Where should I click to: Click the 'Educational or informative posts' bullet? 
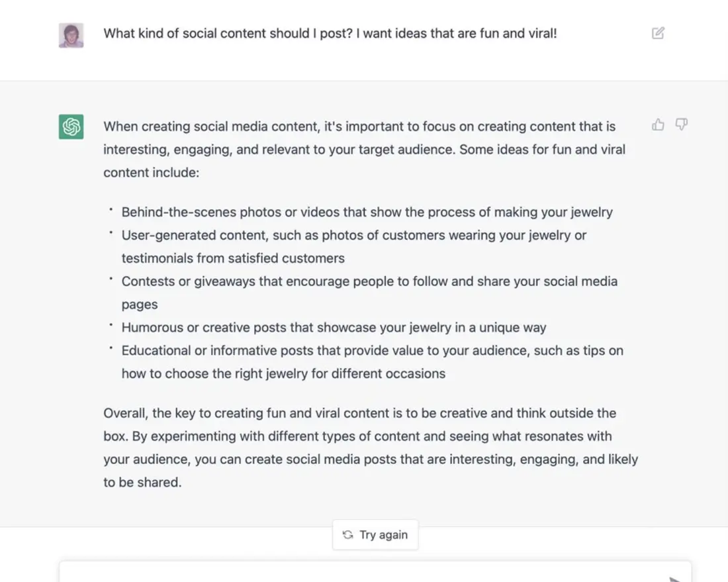pos(373,362)
